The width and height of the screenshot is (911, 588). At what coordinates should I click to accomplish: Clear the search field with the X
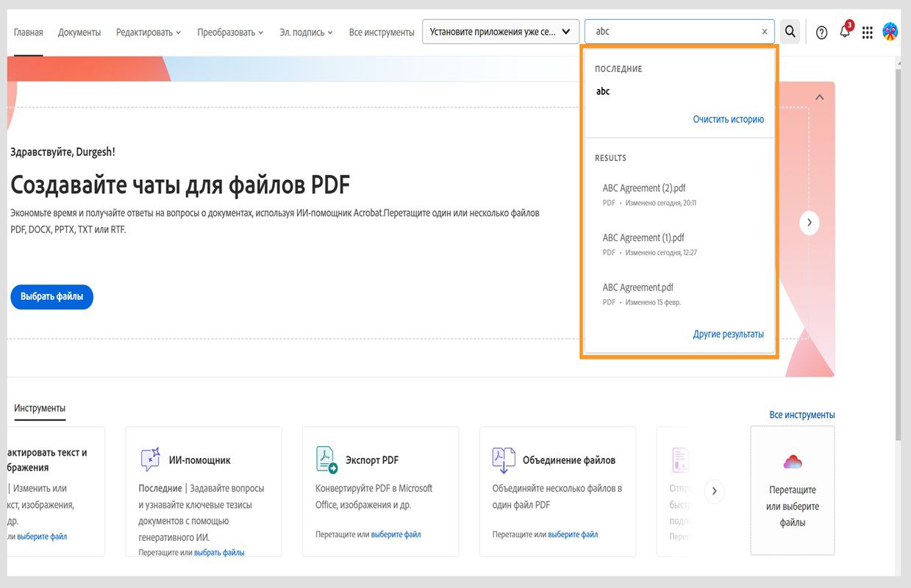765,32
